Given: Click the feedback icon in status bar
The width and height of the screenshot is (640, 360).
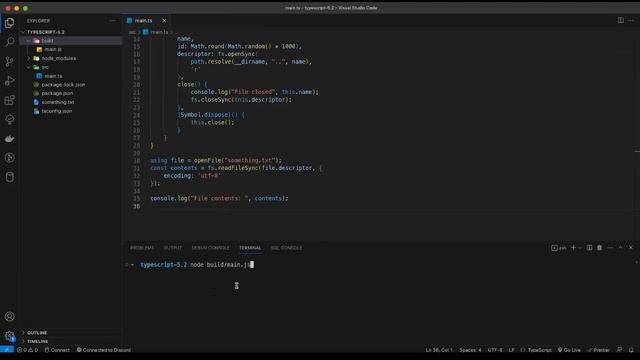Looking at the screenshot, I should 620,350.
